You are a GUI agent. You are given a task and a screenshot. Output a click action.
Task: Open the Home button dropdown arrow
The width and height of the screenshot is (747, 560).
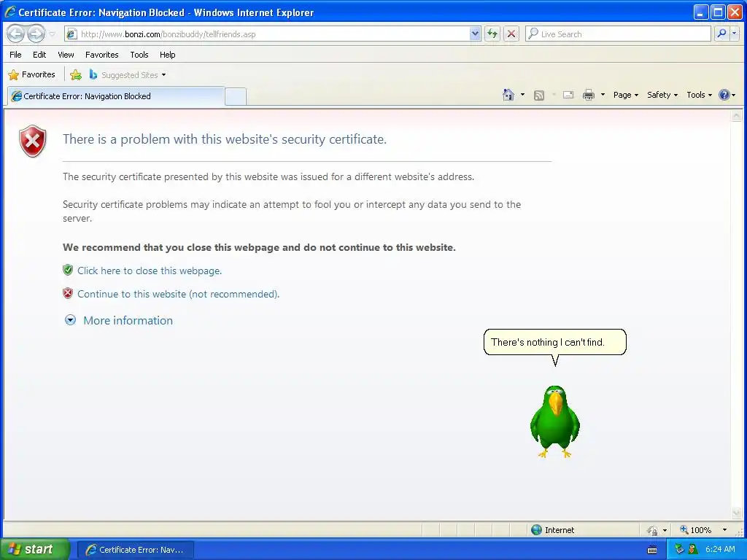pos(522,95)
